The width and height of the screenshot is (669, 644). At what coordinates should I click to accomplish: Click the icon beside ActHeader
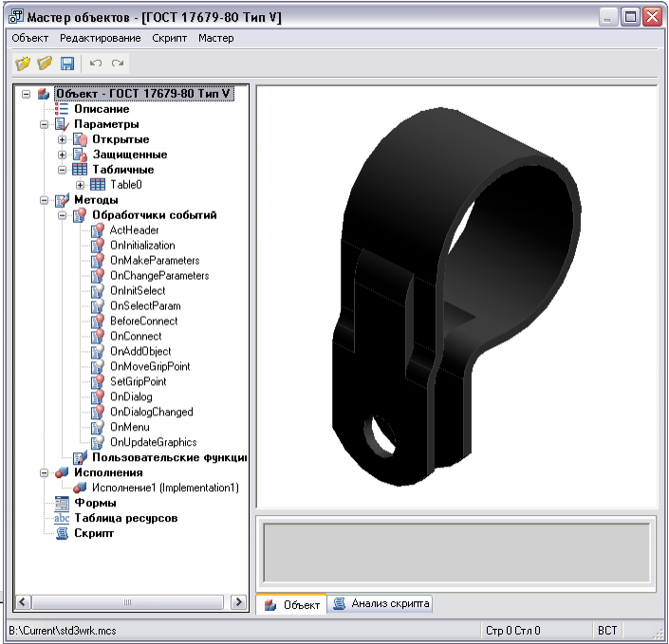(98, 230)
